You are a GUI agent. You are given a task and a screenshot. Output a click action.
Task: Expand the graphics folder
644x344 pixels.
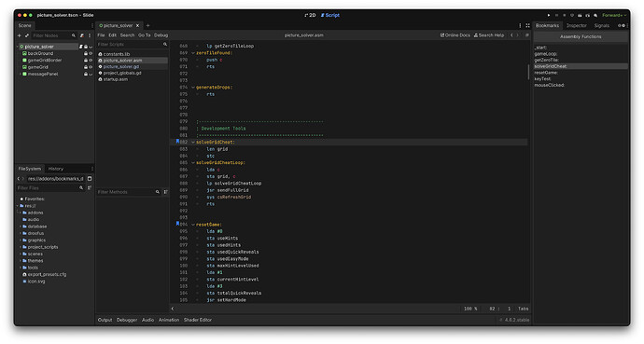(x=21, y=241)
